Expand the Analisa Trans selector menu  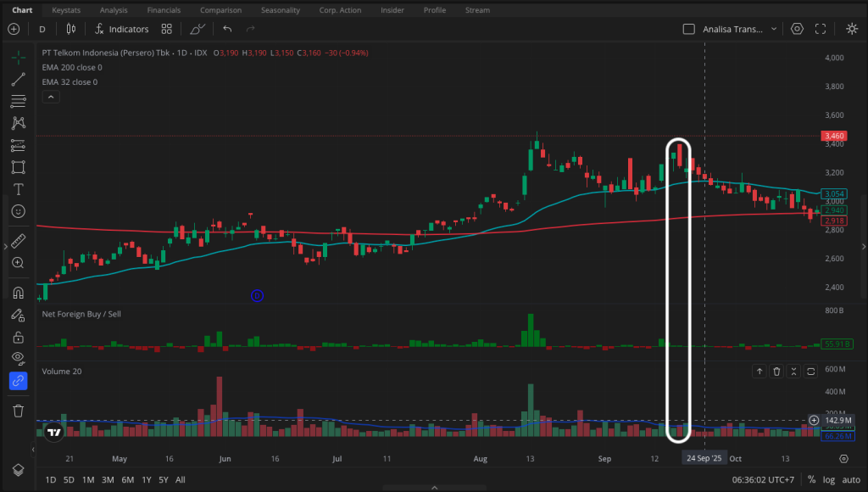(776, 28)
